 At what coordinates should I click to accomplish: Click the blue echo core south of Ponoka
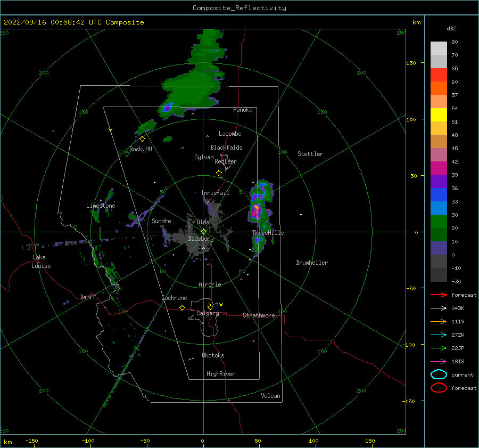click(167, 107)
